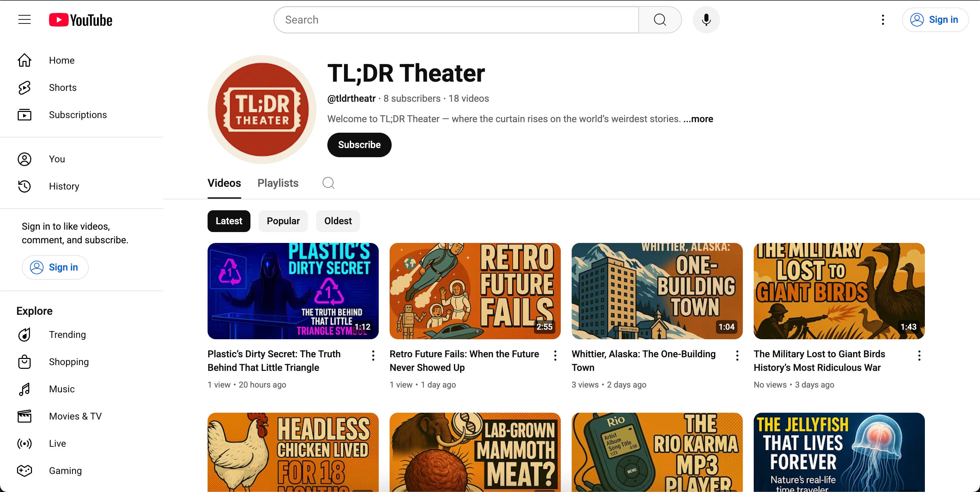Screen dimensions: 980x492
Task: Play the Plastic's Dirty Secret thumbnail
Action: tap(293, 291)
